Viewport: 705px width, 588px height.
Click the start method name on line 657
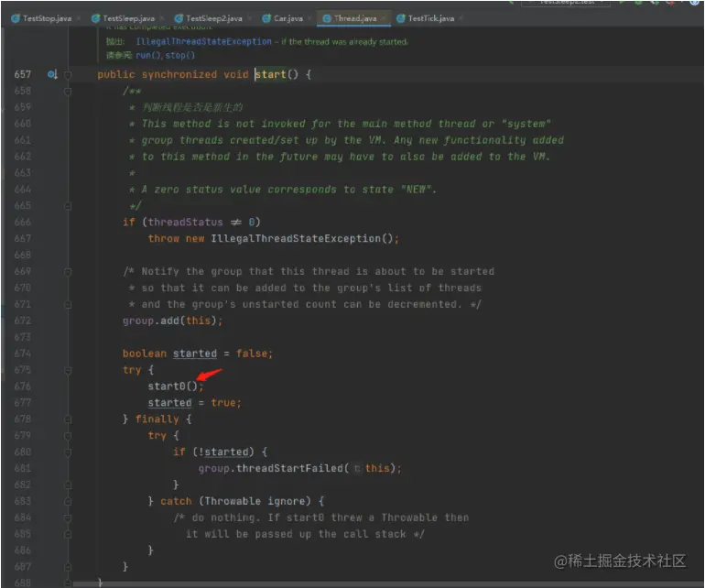point(271,74)
